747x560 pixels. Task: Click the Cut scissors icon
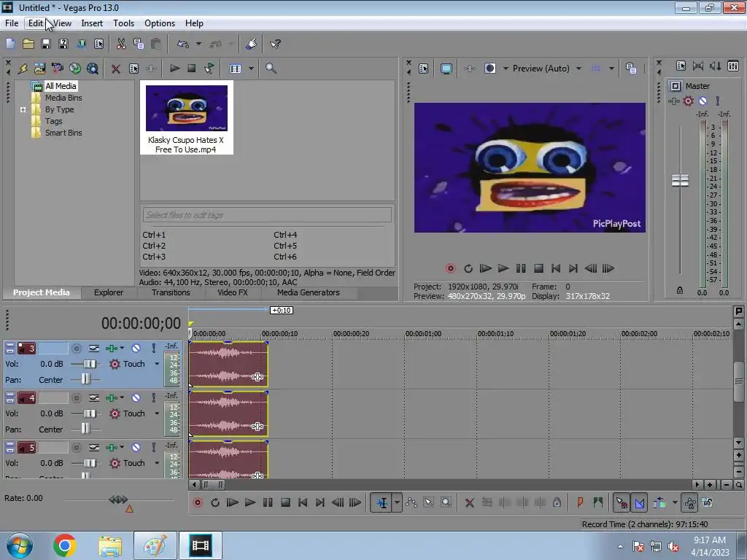(x=121, y=44)
